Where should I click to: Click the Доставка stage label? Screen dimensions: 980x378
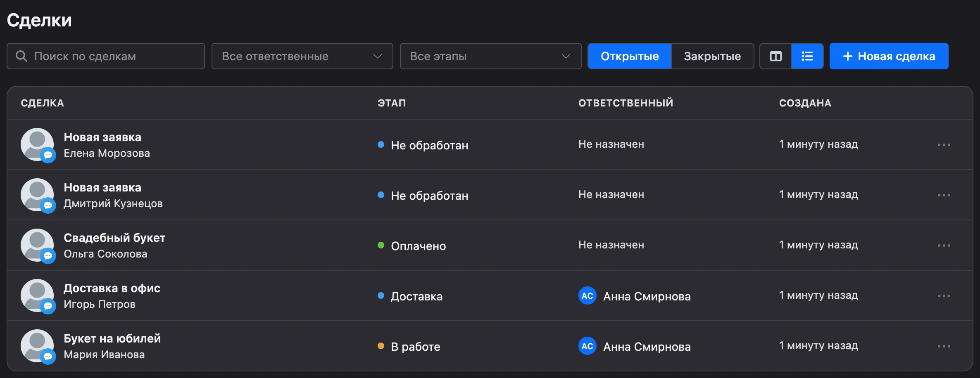(416, 296)
